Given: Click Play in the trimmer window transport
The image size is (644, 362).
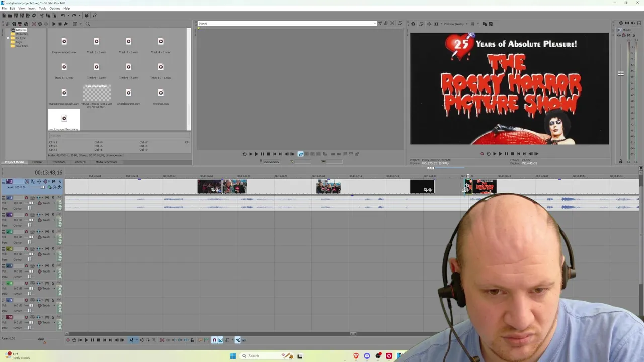Looking at the screenshot, I should [256, 154].
